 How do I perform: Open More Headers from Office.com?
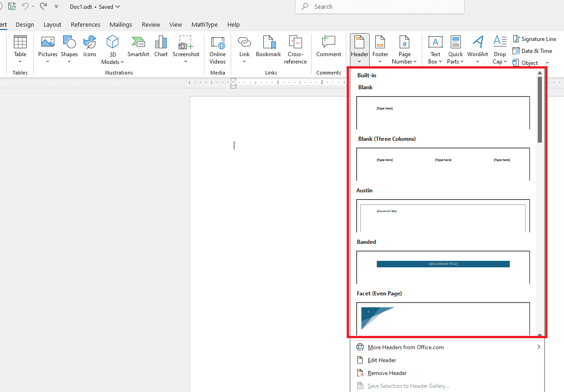(406, 347)
